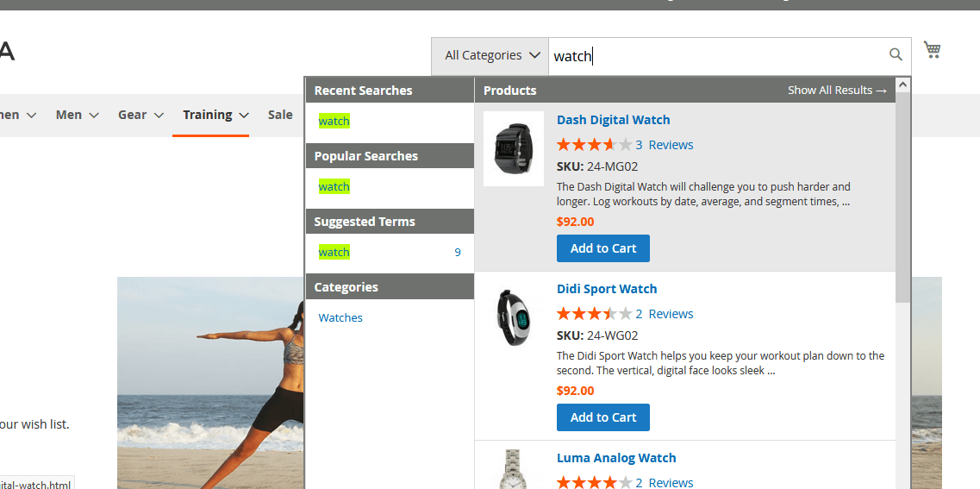The height and width of the screenshot is (489, 980).
Task: Click the Didi Sport Watch product image
Action: coord(513,317)
